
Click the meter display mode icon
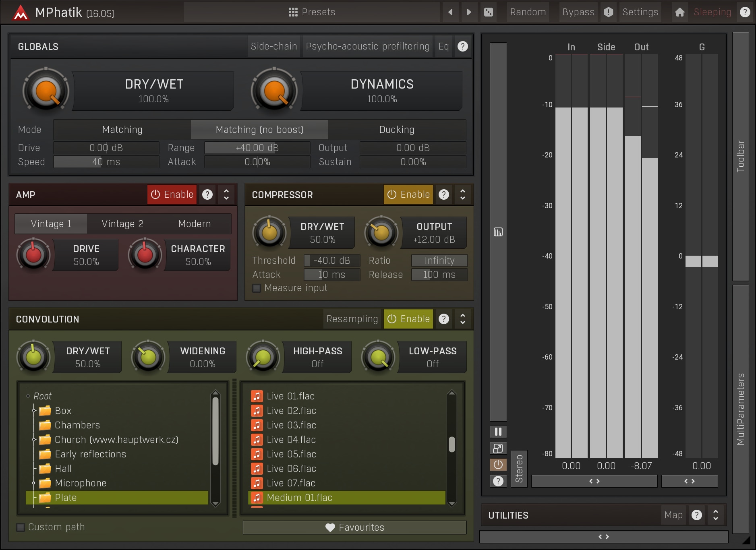coord(498,232)
